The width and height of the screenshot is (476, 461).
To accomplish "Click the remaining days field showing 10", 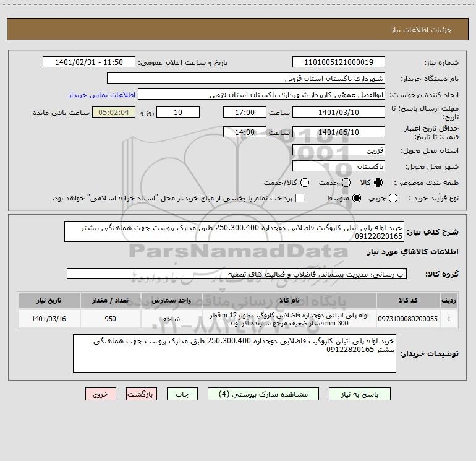I will pyautogui.click(x=178, y=113).
